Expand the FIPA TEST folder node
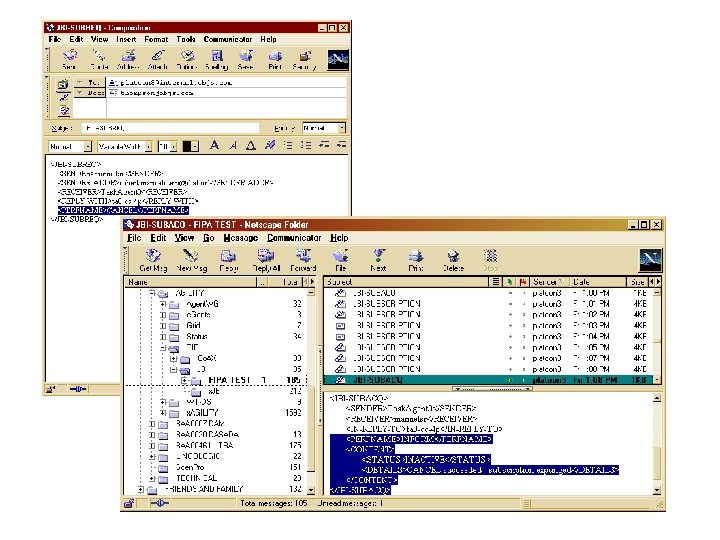Image resolution: width=720 pixels, height=540 pixels. [184, 380]
